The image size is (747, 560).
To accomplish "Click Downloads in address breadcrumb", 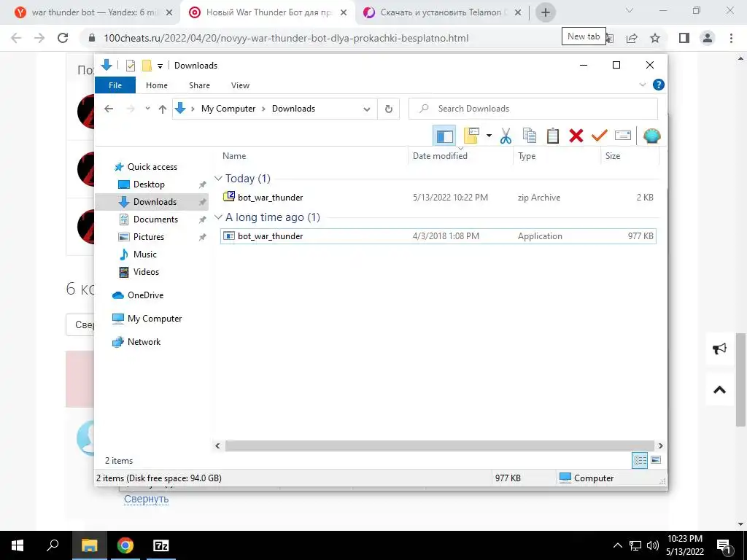I will [x=293, y=109].
